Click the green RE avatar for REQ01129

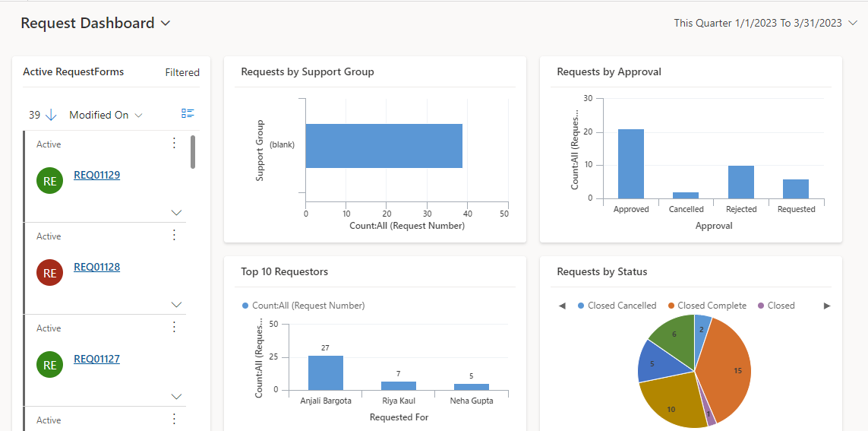click(50, 181)
